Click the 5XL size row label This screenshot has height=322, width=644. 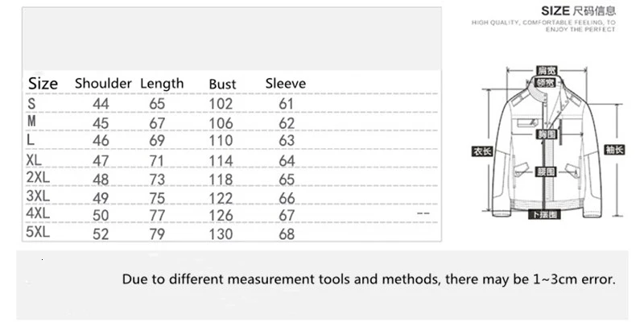pos(38,232)
